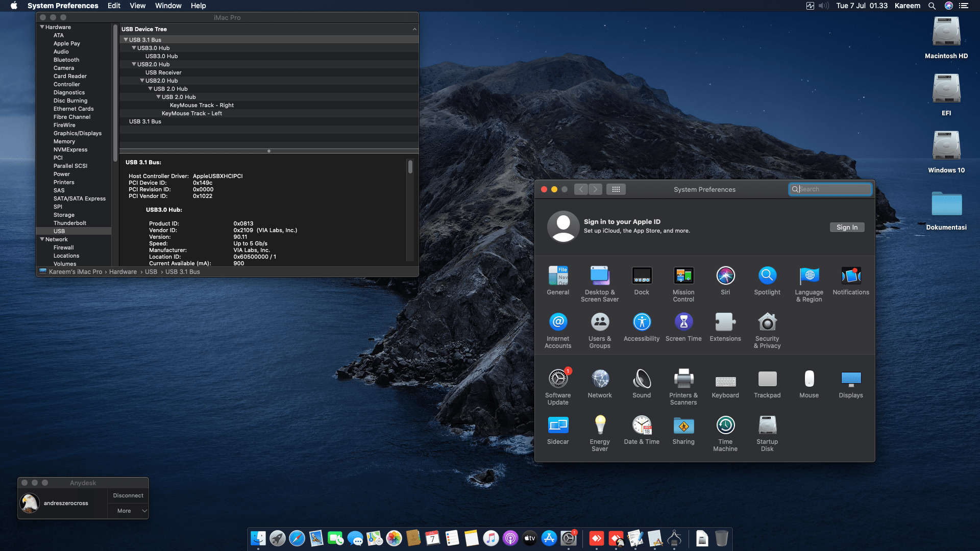Open the Energy Saver preferences icon
Screen dimensions: 980x551
pos(600,424)
